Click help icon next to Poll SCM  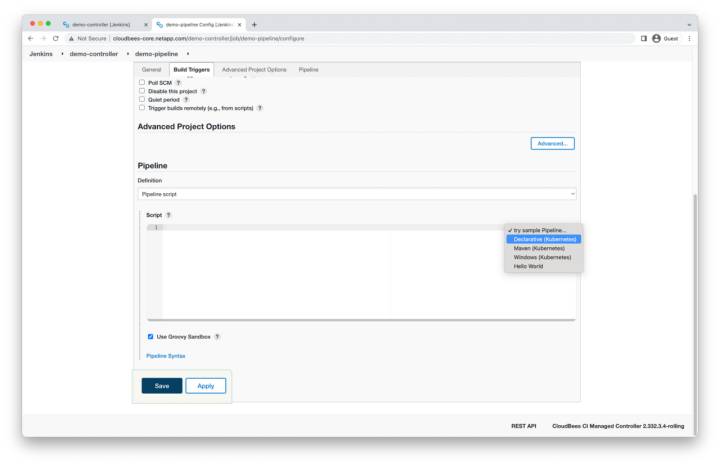pos(179,82)
